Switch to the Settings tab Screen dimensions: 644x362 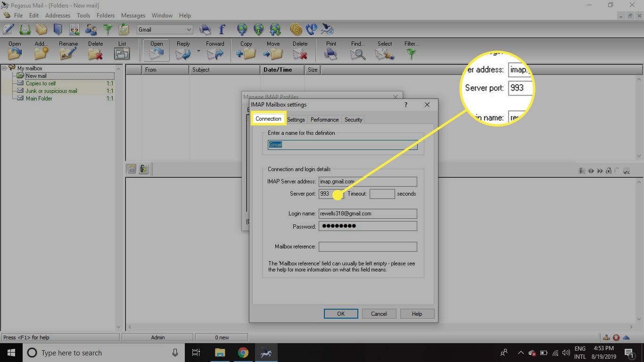(296, 120)
